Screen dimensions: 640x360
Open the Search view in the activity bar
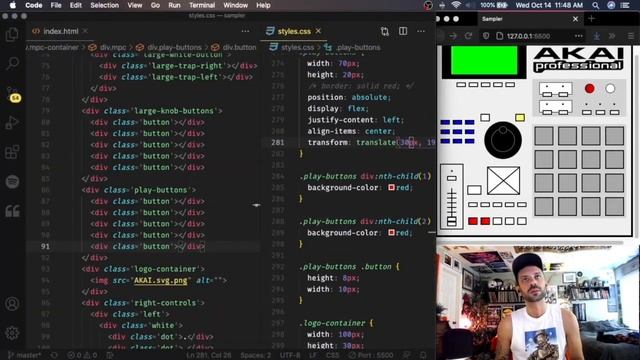[x=12, y=63]
